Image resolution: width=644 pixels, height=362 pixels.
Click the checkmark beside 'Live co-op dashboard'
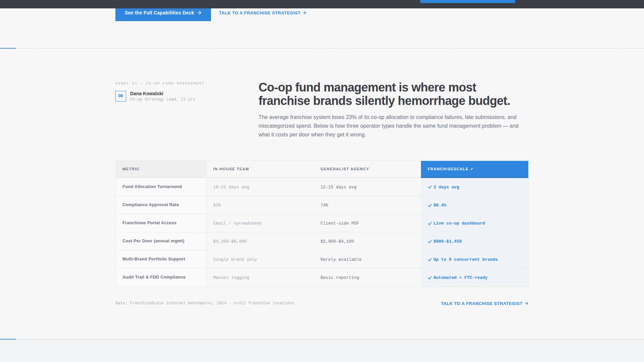click(x=430, y=223)
